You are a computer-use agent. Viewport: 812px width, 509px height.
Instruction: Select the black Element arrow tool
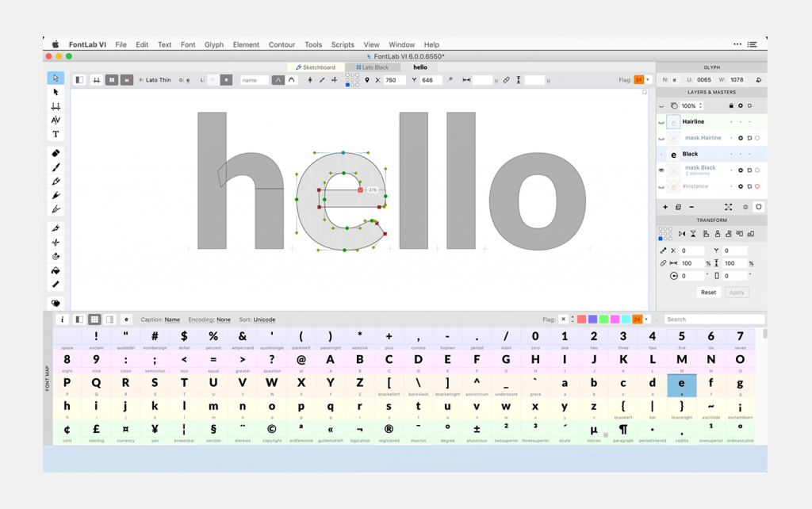point(56,92)
